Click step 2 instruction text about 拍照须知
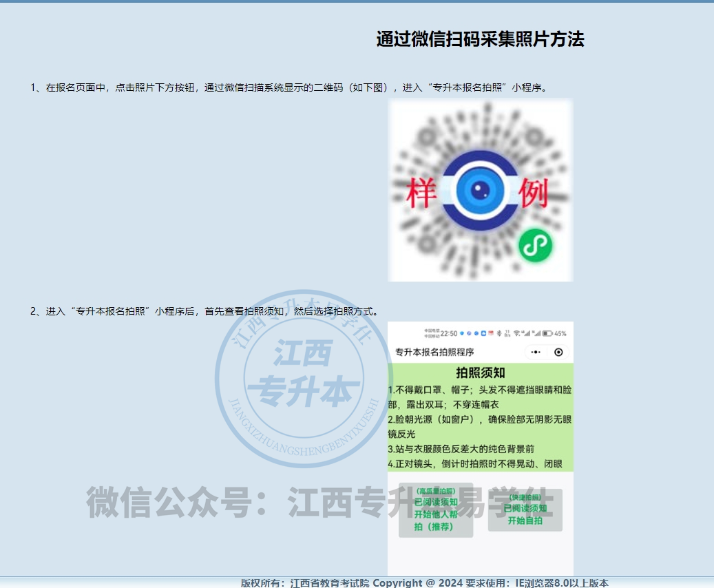The width and height of the screenshot is (714, 588). [205, 311]
